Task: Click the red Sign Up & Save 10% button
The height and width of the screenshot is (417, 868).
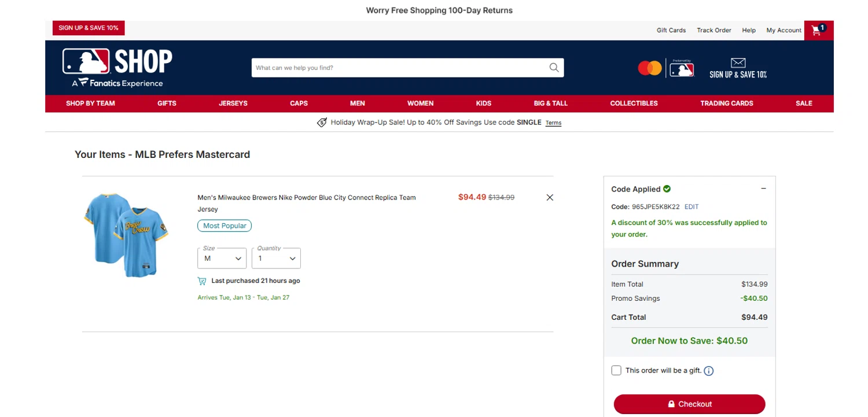Action: [x=89, y=28]
